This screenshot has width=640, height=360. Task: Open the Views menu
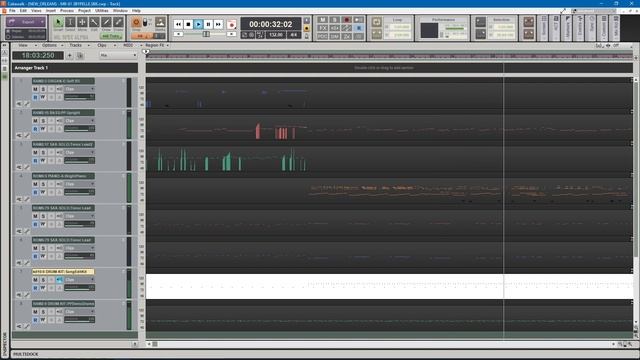click(x=36, y=11)
